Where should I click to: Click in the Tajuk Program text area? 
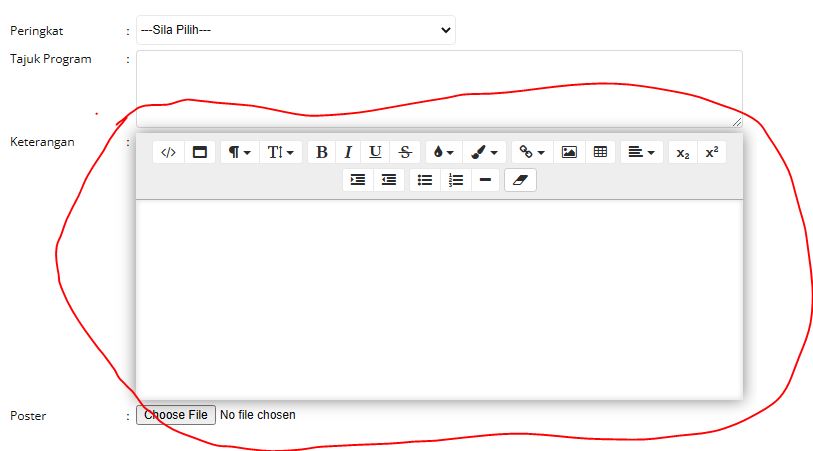click(x=438, y=88)
